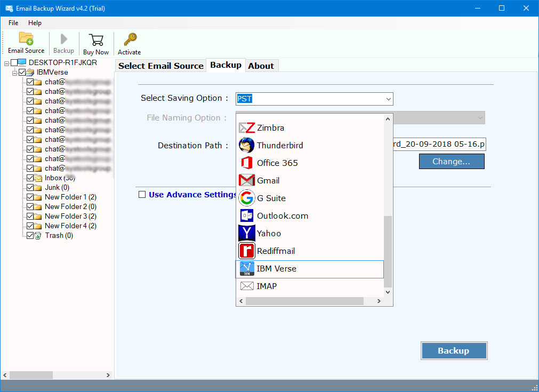Image resolution: width=539 pixels, height=392 pixels.
Task: Click the DESKTOP-R1FJKQR computer icon
Action: [22, 62]
